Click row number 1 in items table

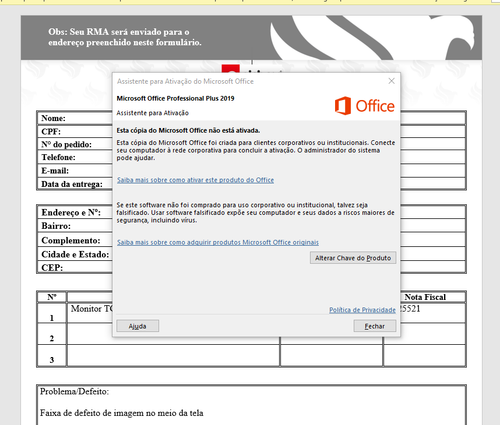[x=52, y=318]
